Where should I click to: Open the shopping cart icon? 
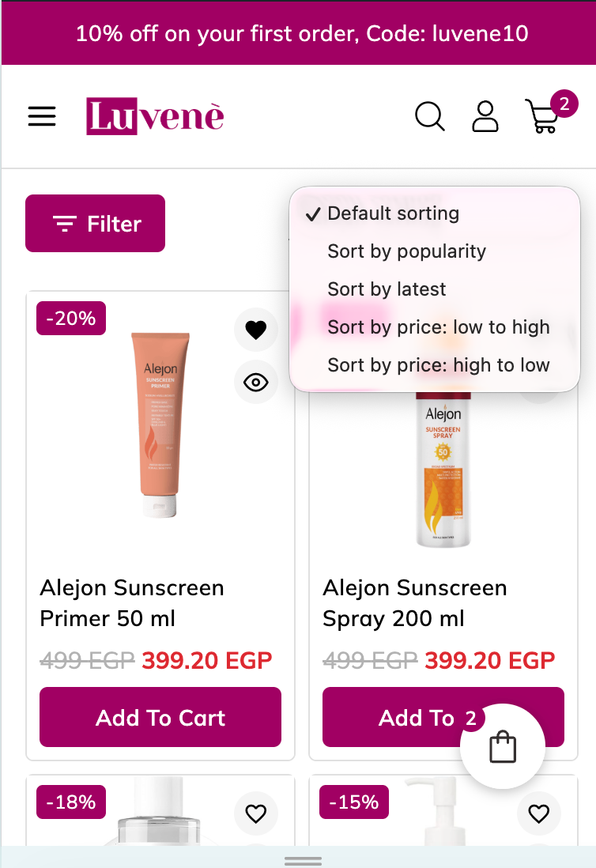click(x=543, y=117)
